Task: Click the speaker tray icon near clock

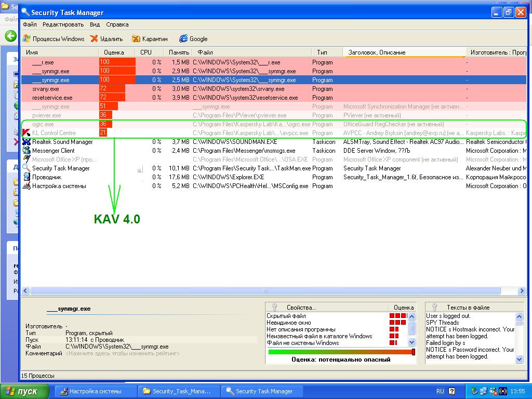Action: (503, 391)
